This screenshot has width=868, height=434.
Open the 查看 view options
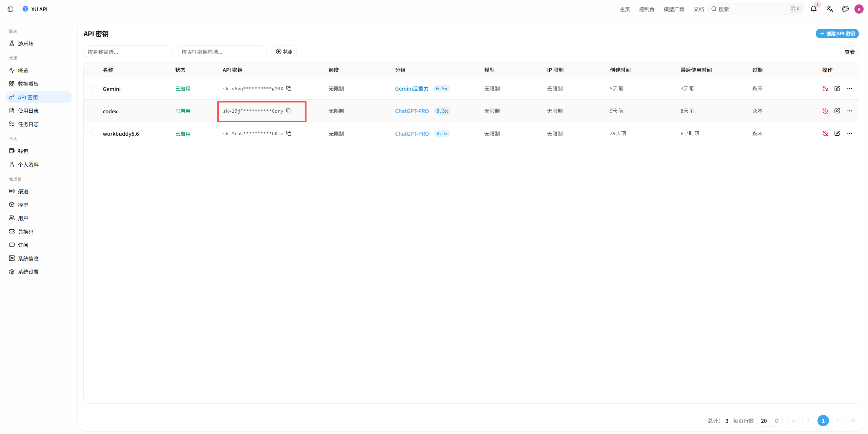tap(850, 52)
